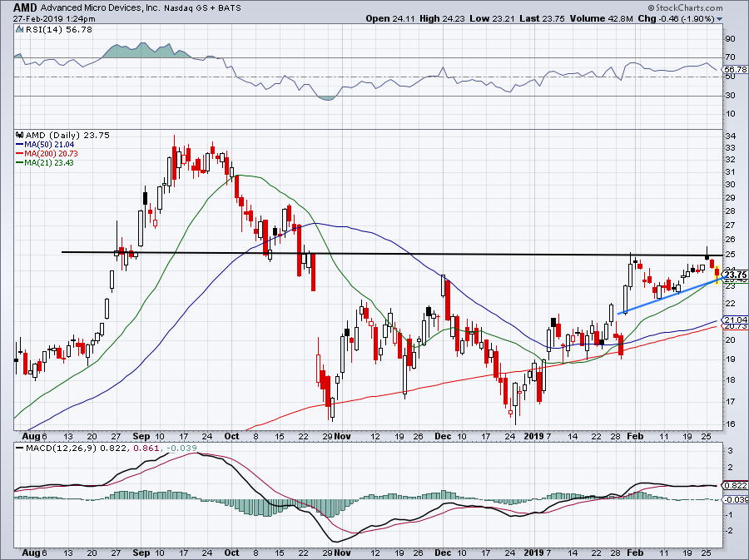Click the -0.039 histogram value axis tag
Viewport: 749px width, 560px height.
coord(735,499)
